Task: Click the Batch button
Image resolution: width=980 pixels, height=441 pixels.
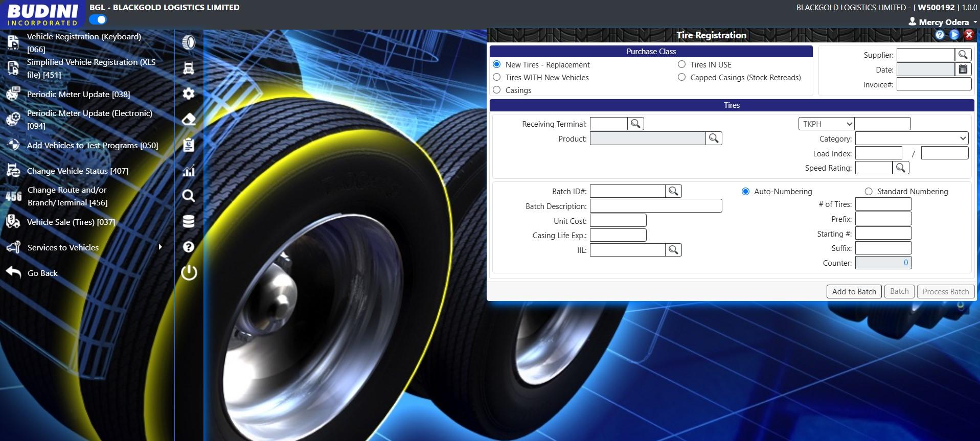Action: 899,291
